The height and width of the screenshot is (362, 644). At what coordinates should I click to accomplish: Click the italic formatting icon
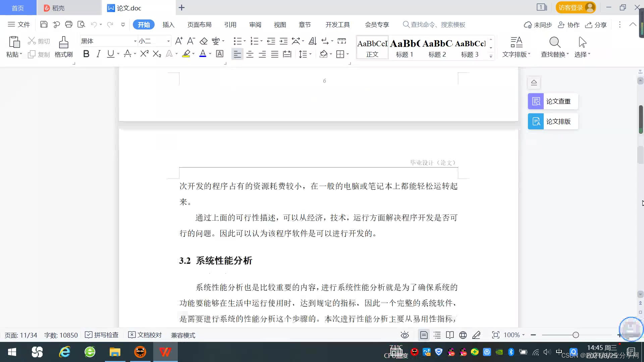98,54
